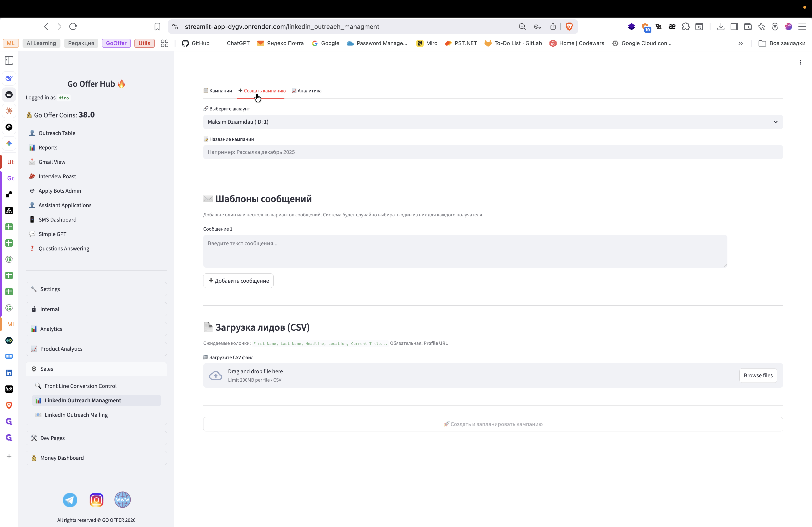
Task: Click the Browse files button
Action: pos(758,375)
